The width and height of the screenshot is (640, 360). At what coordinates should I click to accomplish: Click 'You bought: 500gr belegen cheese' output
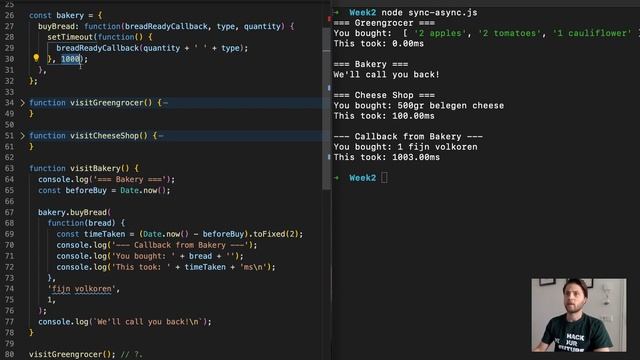pyautogui.click(x=418, y=106)
